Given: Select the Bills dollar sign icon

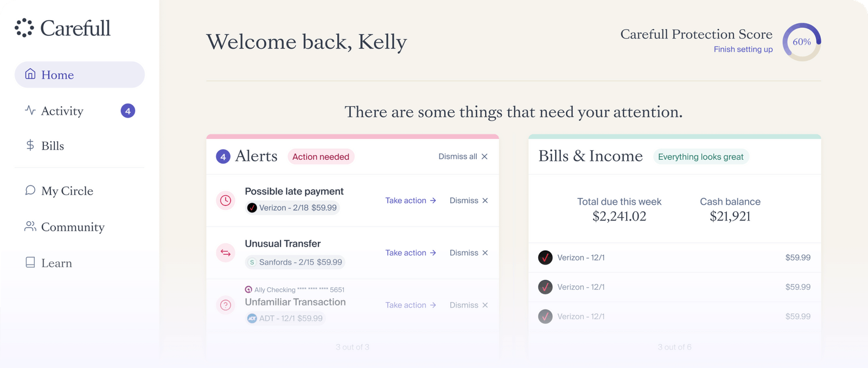Looking at the screenshot, I should pos(29,145).
